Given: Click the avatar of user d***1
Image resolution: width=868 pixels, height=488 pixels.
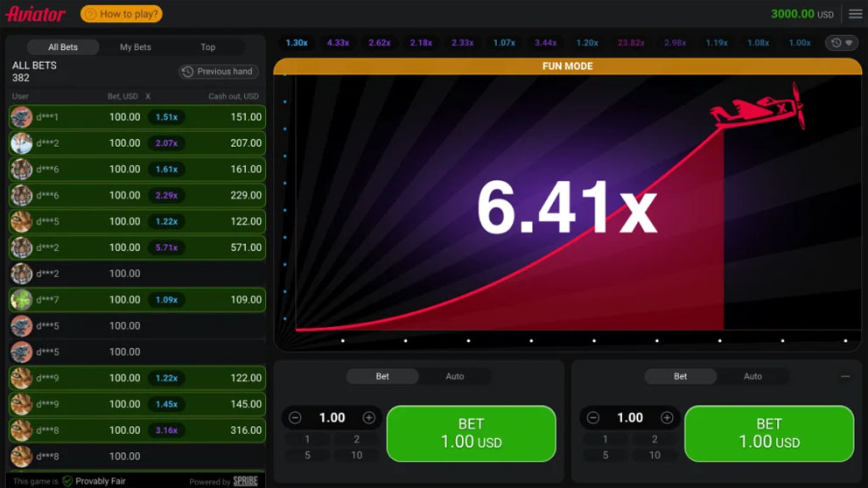Looking at the screenshot, I should (21, 117).
